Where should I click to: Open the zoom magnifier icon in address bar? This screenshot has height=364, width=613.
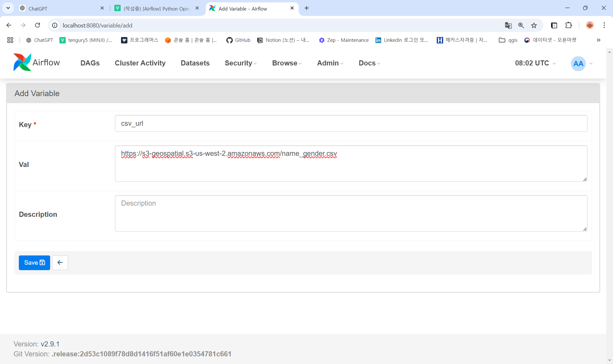(x=521, y=25)
